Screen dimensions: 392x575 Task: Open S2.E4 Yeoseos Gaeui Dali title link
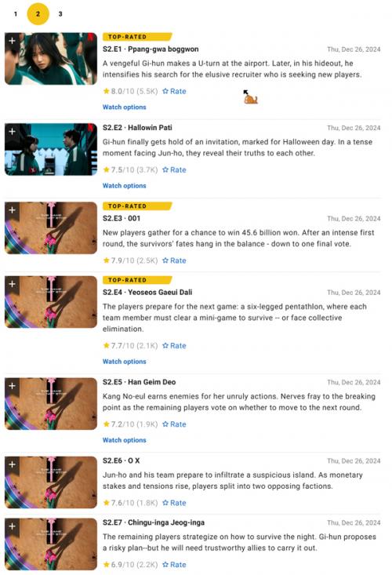(x=147, y=293)
